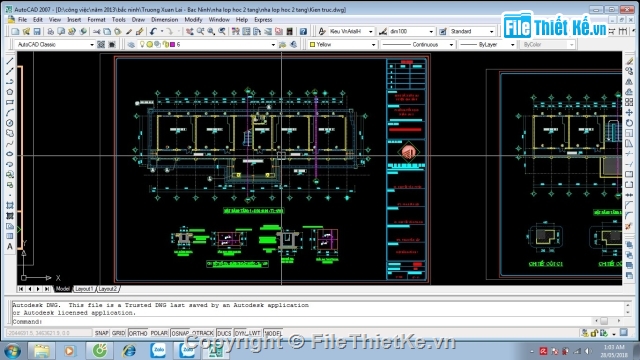
Task: Click the Undo arrow icon
Action: [153, 31]
